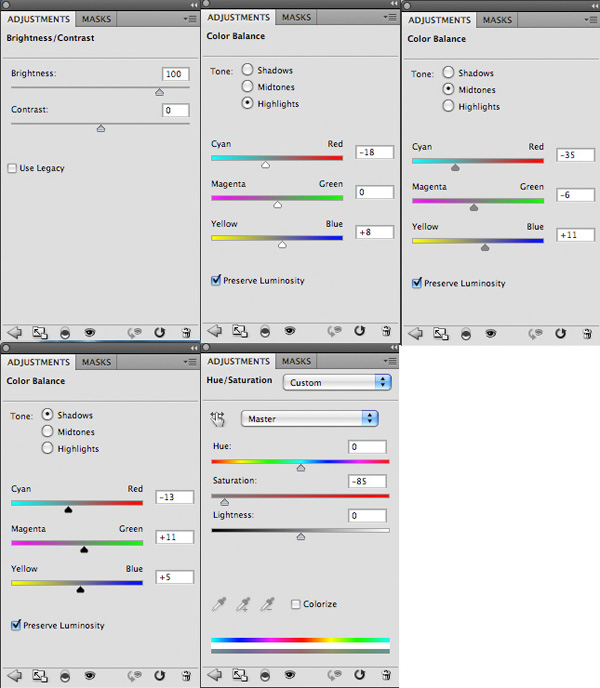
Task: Click trash icon in Midtones Color Balance panel
Action: (x=587, y=333)
